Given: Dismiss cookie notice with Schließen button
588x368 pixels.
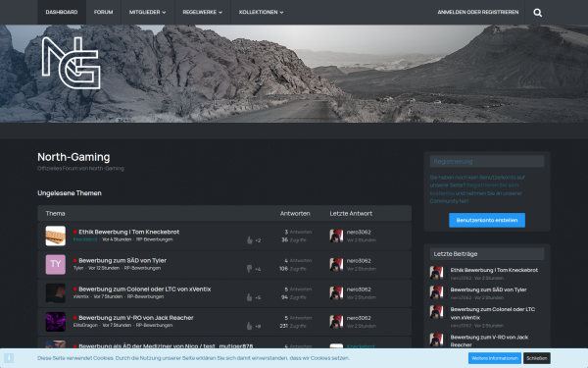Looking at the screenshot, I should pos(537,358).
